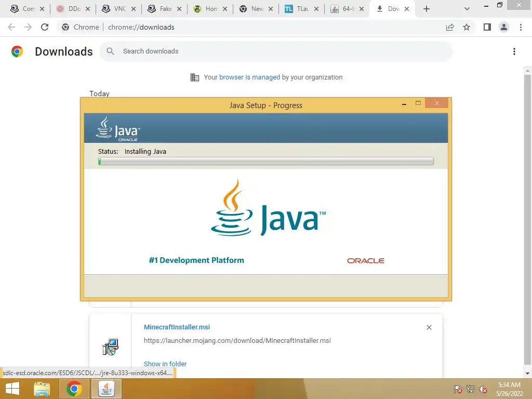Screen dimensions: 532x399
Task: Toggle the browser side panel
Action: (487, 27)
